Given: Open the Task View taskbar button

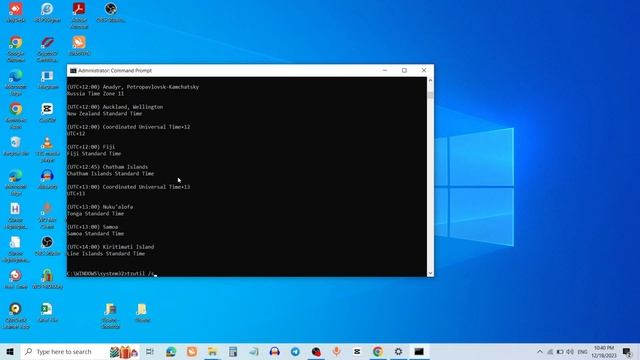Looking at the screenshot, I should pyautogui.click(x=150, y=352).
